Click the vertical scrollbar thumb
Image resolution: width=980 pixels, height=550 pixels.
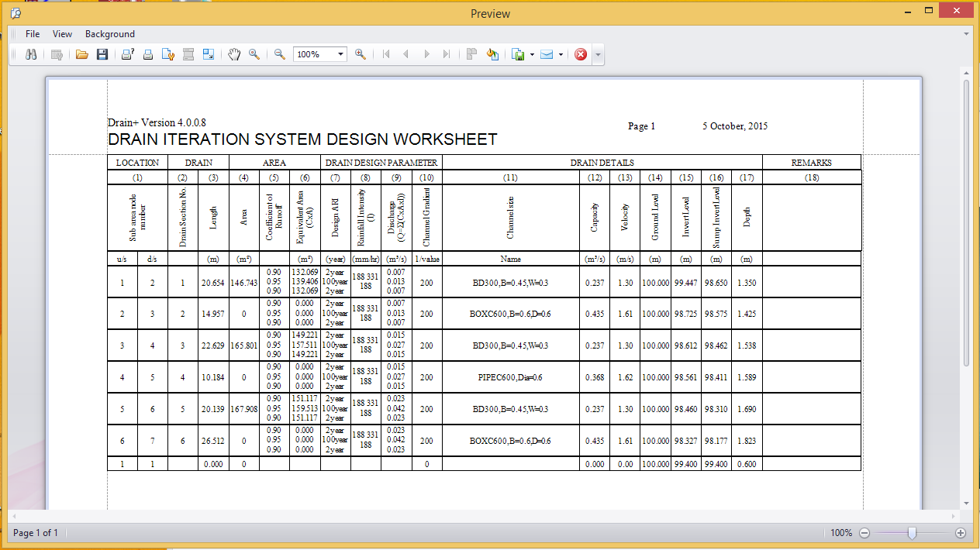(x=966, y=222)
